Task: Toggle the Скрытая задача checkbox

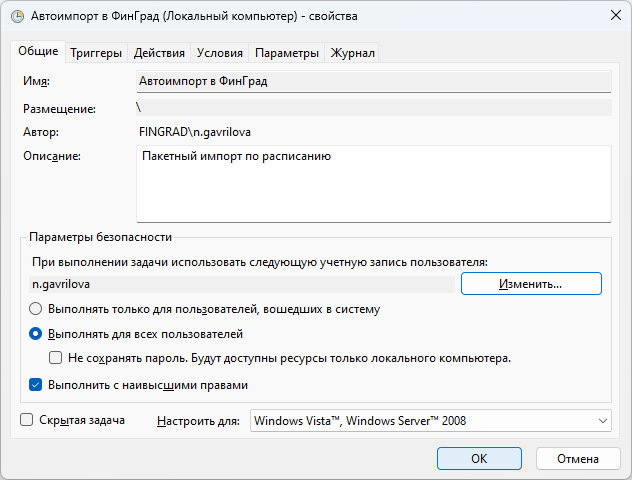Action: [27, 421]
